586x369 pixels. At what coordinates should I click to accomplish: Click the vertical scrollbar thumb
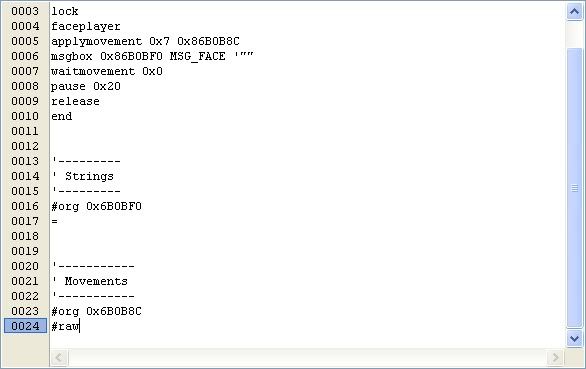click(x=574, y=188)
